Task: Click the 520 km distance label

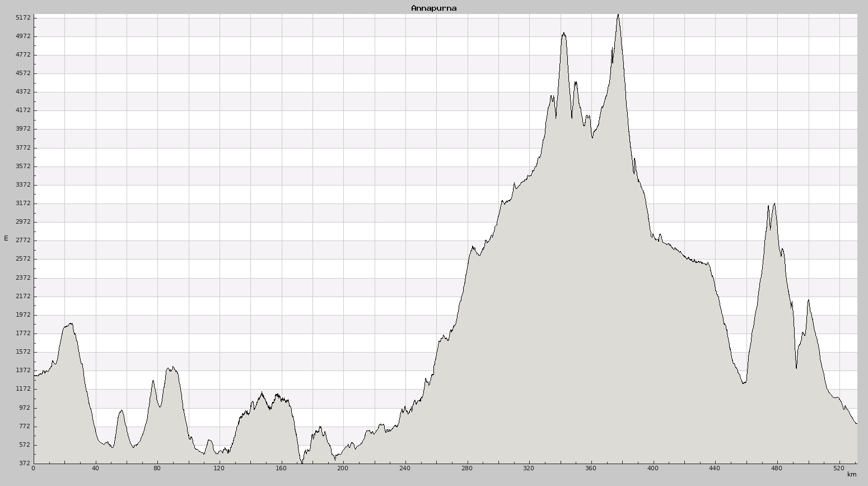Action: click(838, 468)
